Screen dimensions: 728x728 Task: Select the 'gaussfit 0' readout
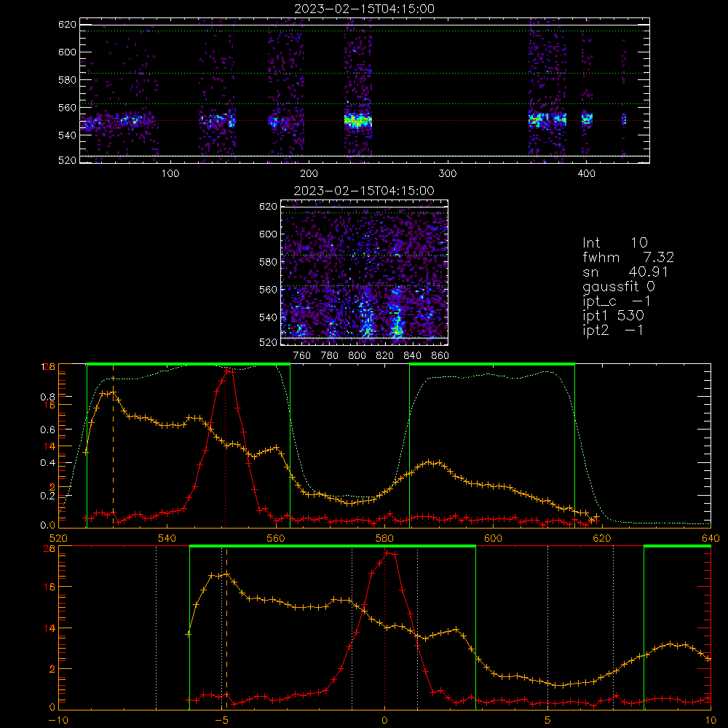tap(618, 286)
